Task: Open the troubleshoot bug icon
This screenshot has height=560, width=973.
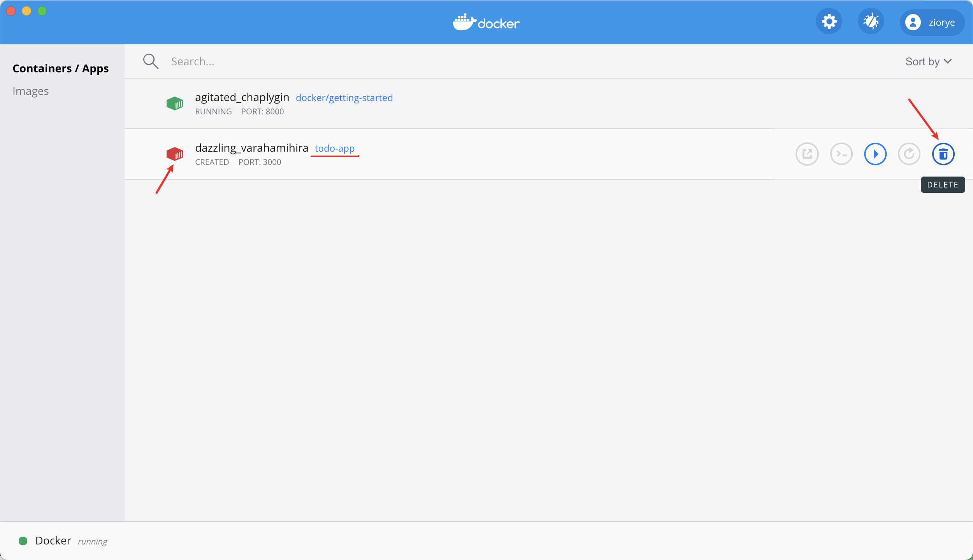Action: point(871,21)
